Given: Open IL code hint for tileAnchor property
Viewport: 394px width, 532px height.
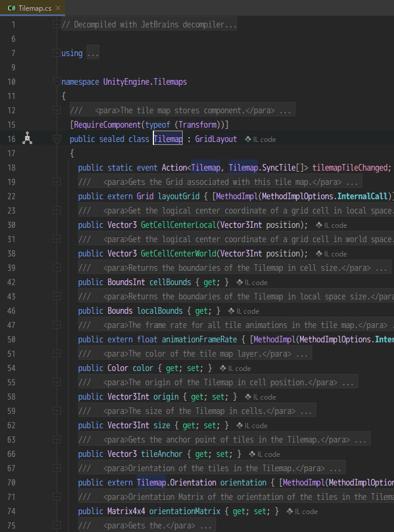Looking at the screenshot, I should (x=264, y=454).
